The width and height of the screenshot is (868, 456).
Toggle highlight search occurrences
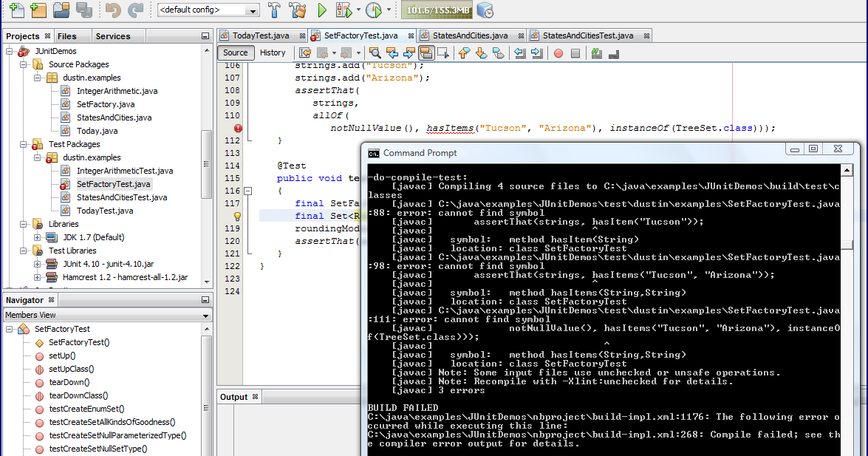coord(426,52)
